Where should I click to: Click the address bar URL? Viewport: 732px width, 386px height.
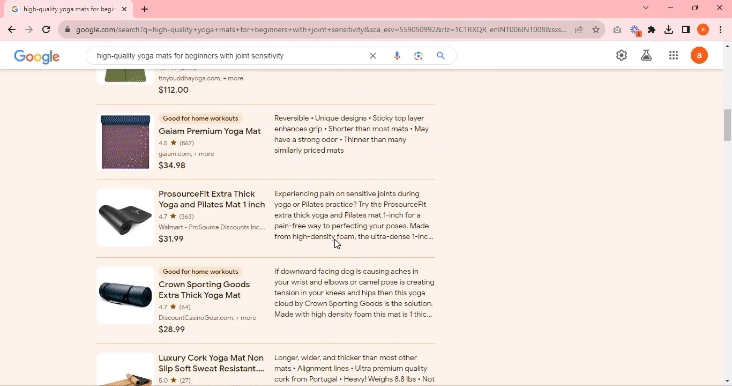(321, 29)
